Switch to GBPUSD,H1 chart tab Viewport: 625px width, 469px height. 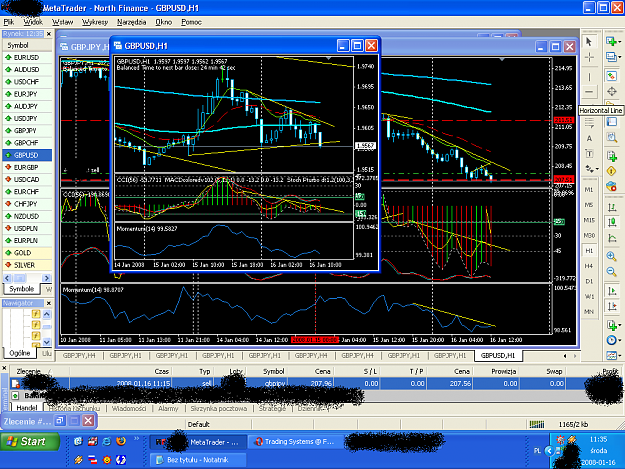coord(498,355)
